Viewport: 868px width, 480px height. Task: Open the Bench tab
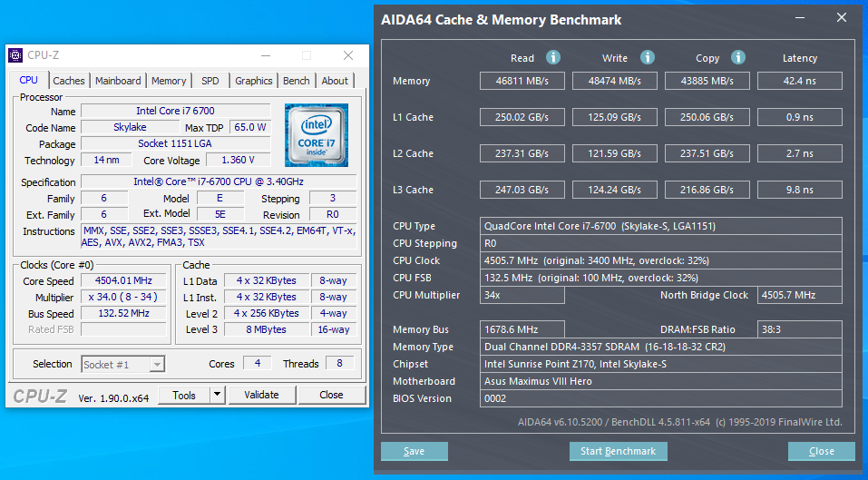(297, 81)
